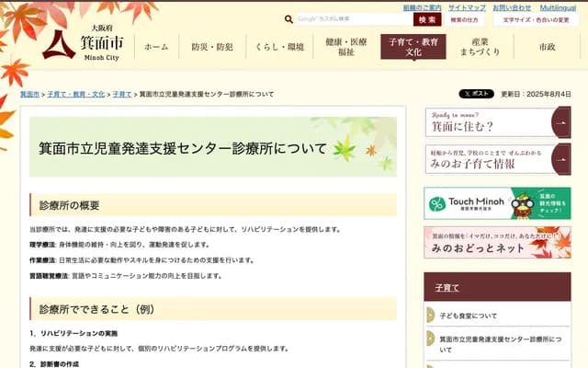Click bullet icon beside 子ども食堂について

pyautogui.click(x=431, y=316)
